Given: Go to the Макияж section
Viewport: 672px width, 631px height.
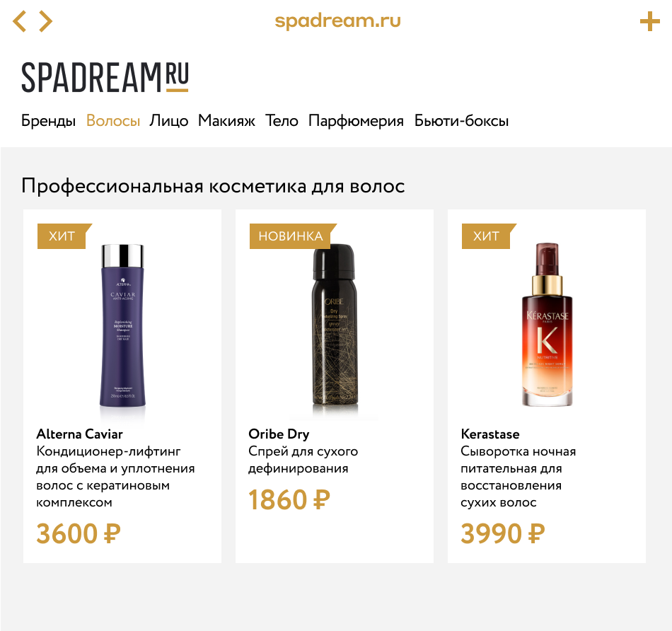Looking at the screenshot, I should tap(227, 121).
